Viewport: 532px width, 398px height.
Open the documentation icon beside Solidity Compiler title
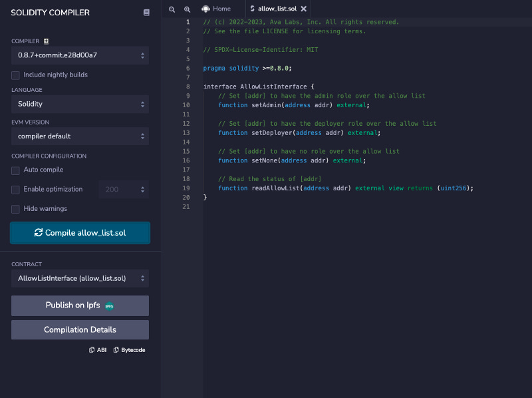(x=146, y=13)
